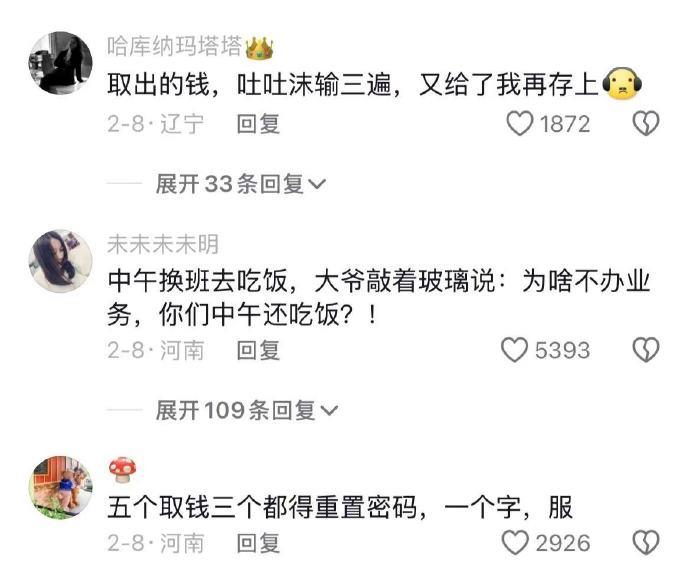Viewport: 690px width, 579px height.
Task: Reply to 哈库纳玛塔塔's comment
Action: (258, 124)
